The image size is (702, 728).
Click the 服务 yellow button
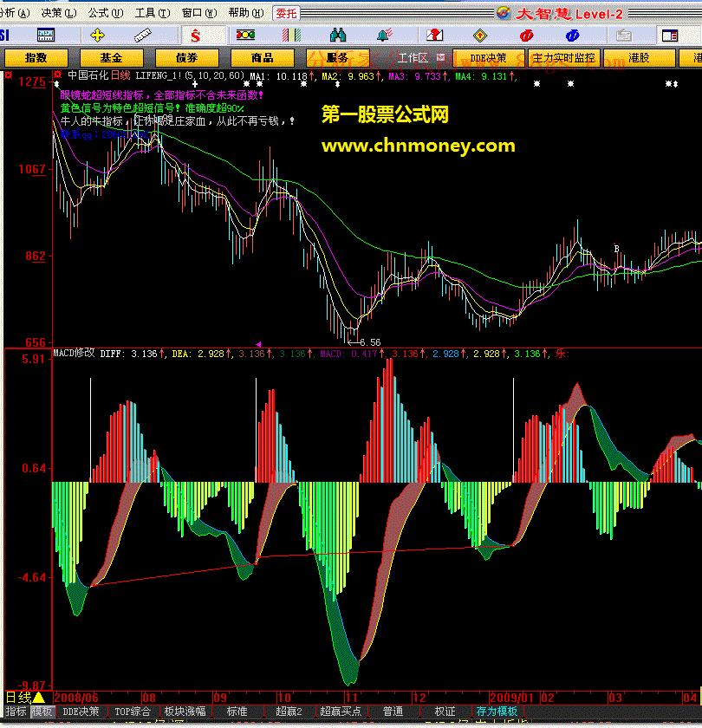click(337, 57)
